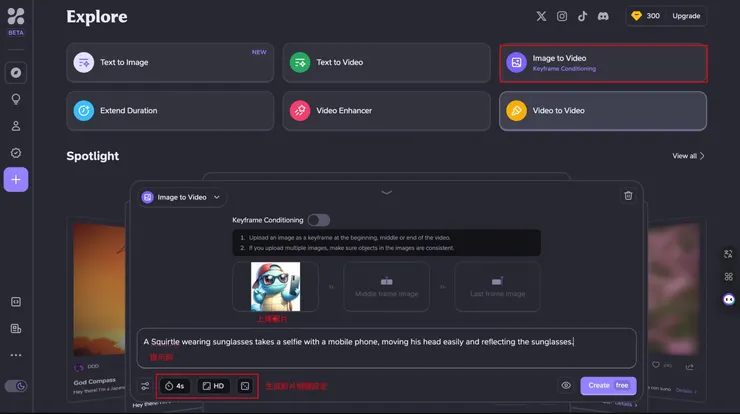Click the Last frame image upload slot
This screenshot has width=740, height=414.
pyautogui.click(x=497, y=287)
